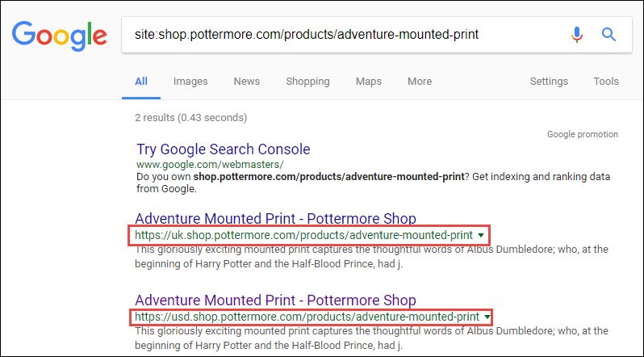This screenshot has width=644, height=357.
Task: Expand the More search categories menu
Action: coord(420,82)
